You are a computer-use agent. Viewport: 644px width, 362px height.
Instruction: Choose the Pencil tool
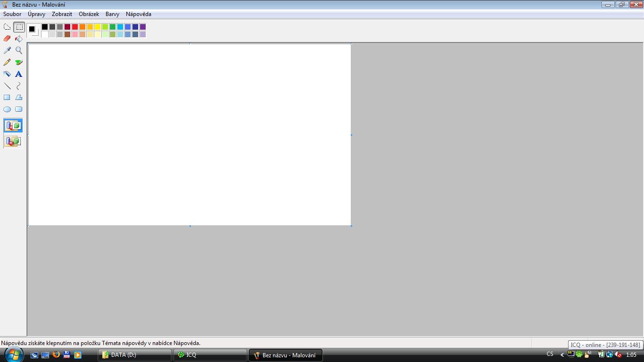click(x=7, y=62)
